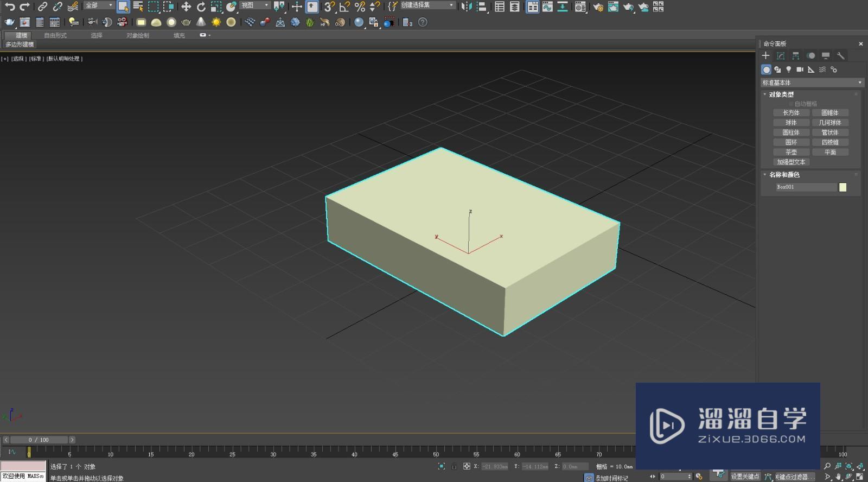Open the selection filter 全部 dropdown
Image resolution: width=868 pixels, height=482 pixels.
[99, 5]
